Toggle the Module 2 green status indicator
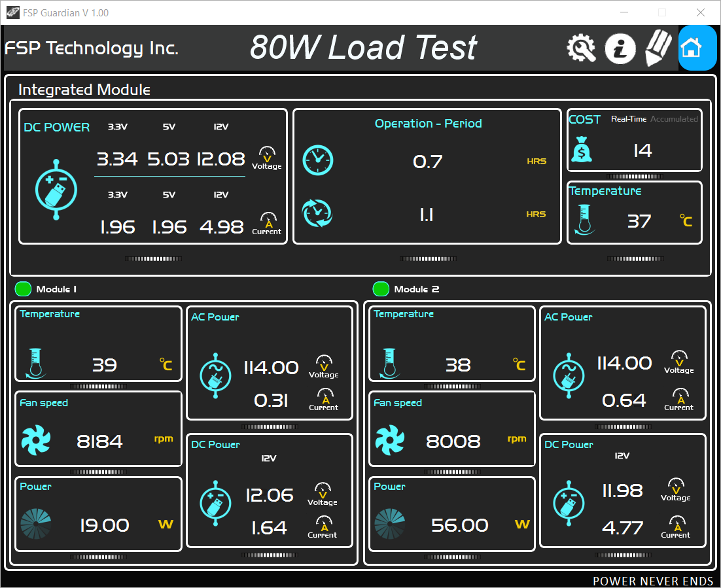The image size is (721, 588). tap(381, 288)
